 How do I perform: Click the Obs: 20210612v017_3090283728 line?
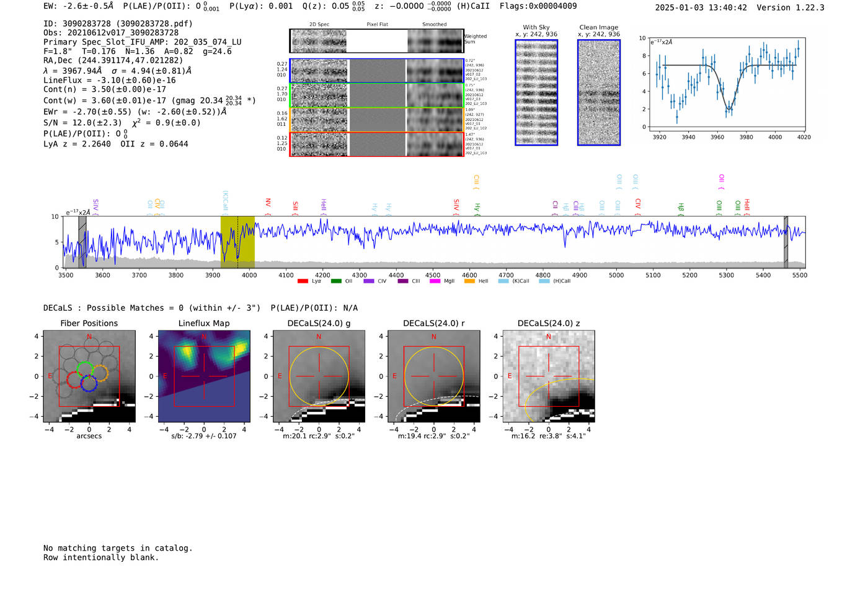(x=111, y=33)
